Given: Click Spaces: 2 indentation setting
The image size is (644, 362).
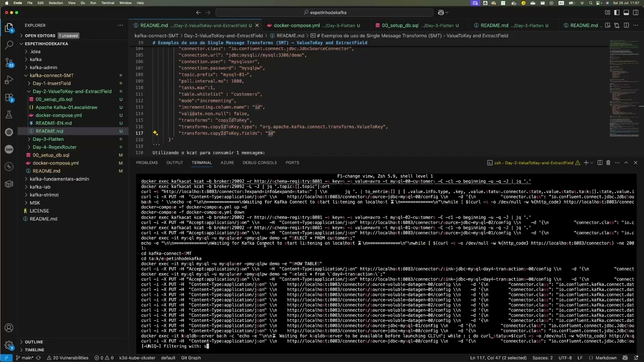Looking at the screenshot, I should (x=543, y=358).
